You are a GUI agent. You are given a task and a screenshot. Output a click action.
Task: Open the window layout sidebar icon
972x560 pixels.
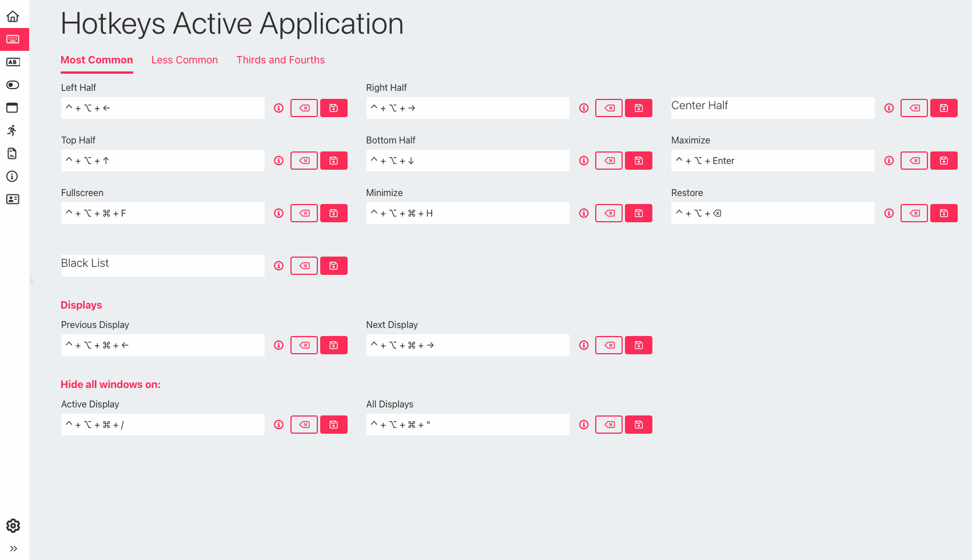click(12, 108)
